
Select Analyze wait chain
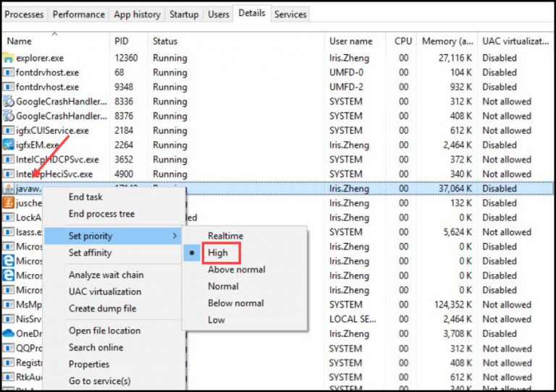pos(106,275)
